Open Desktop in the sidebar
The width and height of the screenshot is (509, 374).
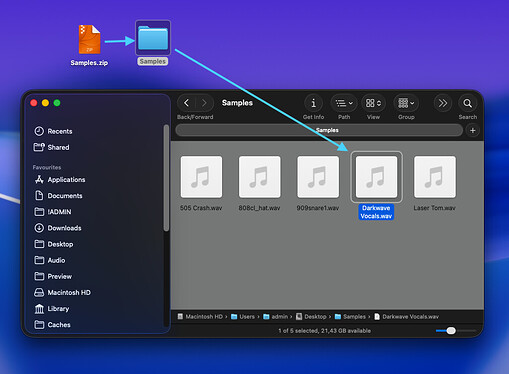pos(54,244)
